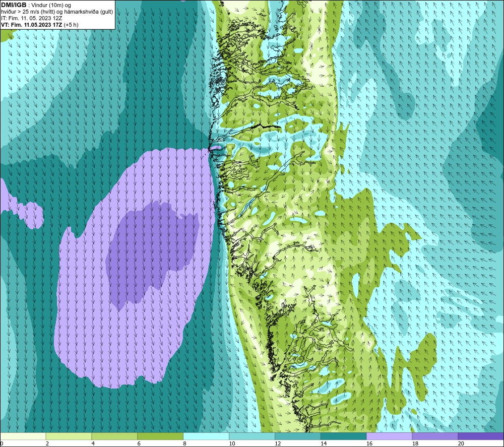Viewport: 504px width, 447px height.
Task: Click the 10–12 m/s aqua swatch
Action: click(x=252, y=436)
